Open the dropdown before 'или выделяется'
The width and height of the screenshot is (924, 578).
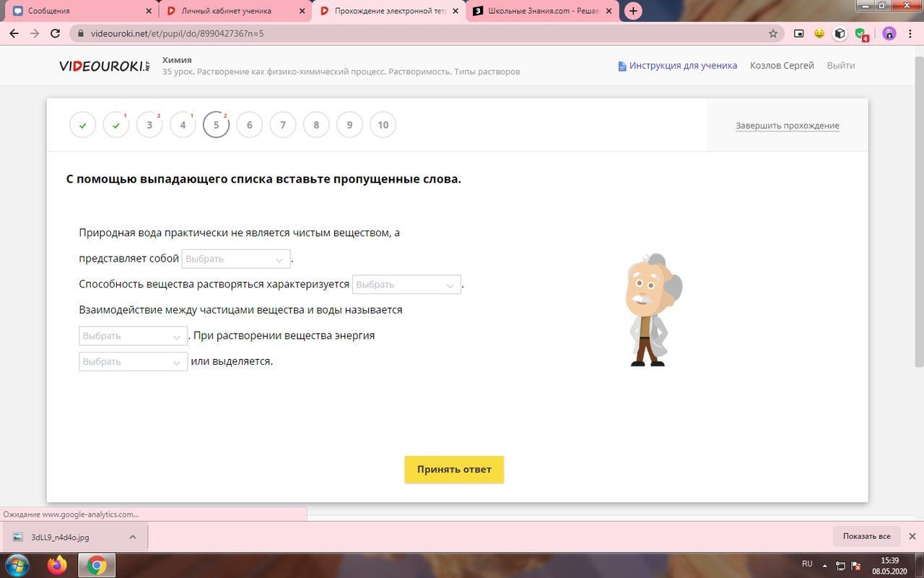point(133,361)
